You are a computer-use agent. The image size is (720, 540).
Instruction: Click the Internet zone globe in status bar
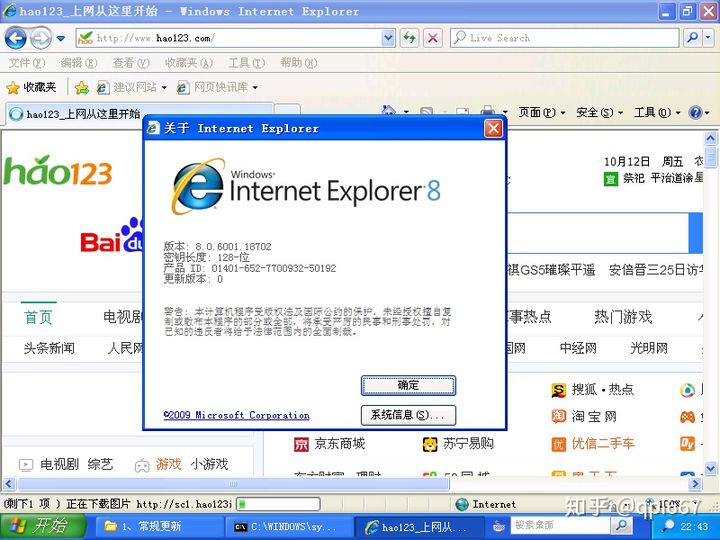[462, 505]
